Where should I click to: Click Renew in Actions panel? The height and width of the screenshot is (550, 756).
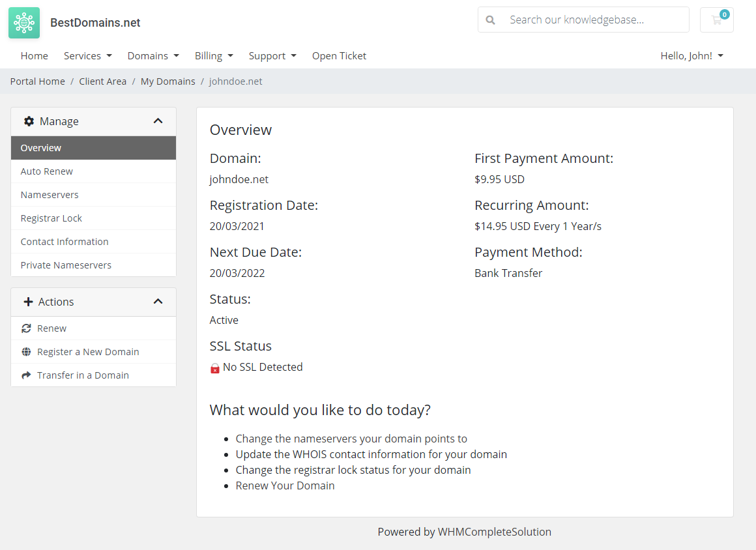(94, 328)
